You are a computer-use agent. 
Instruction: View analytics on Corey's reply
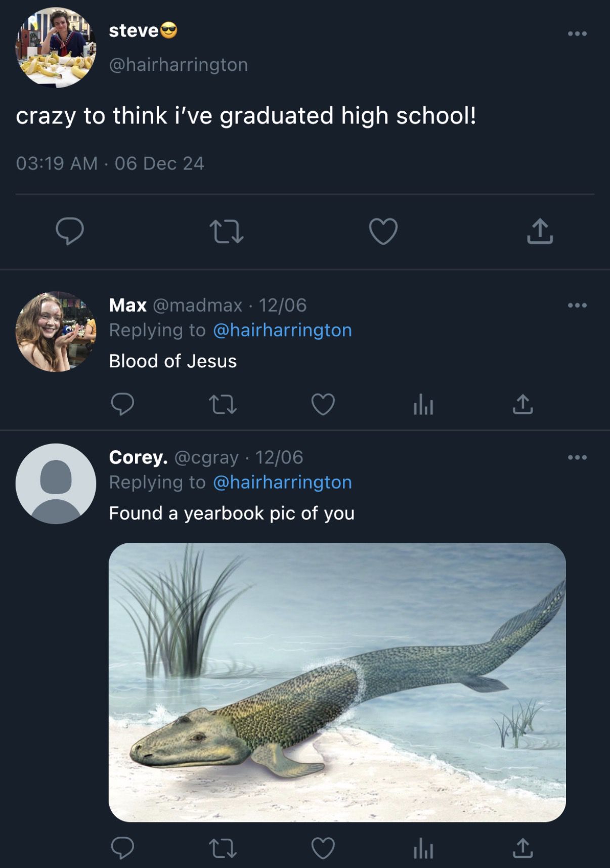coord(423,848)
